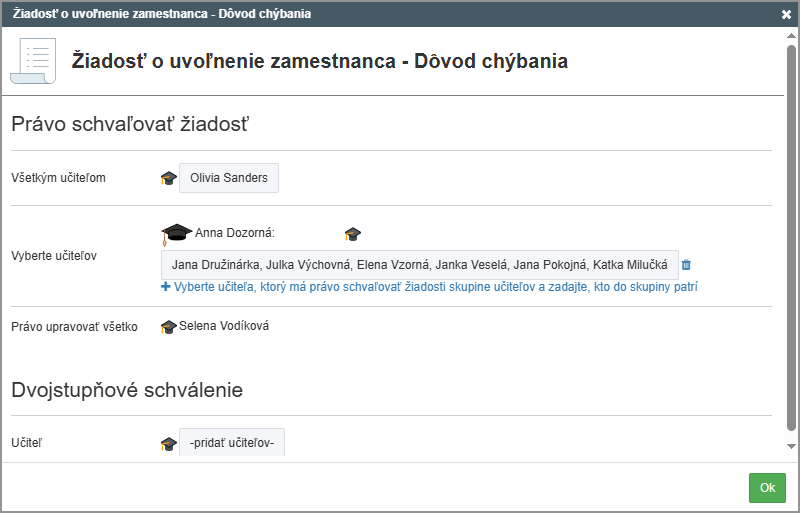The height and width of the screenshot is (513, 800).
Task: Click the plus icon before Vyberte učiteľa link
Action: [x=165, y=287]
